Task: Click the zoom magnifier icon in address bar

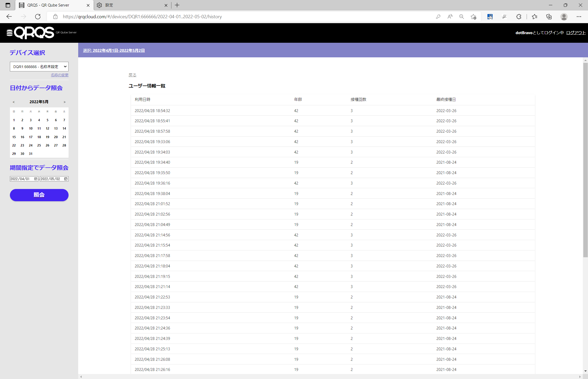Action: point(462,17)
